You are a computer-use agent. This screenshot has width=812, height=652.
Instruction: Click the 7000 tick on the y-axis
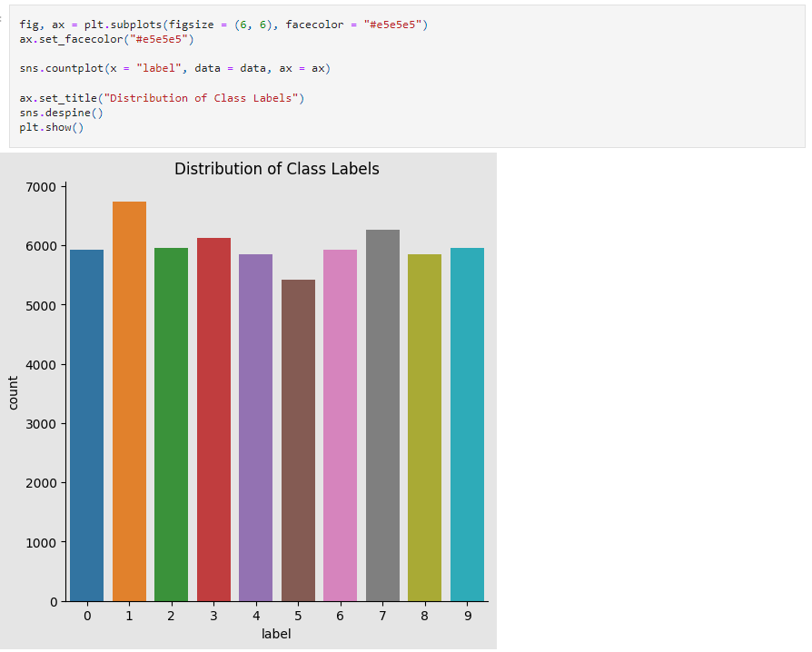coord(42,187)
